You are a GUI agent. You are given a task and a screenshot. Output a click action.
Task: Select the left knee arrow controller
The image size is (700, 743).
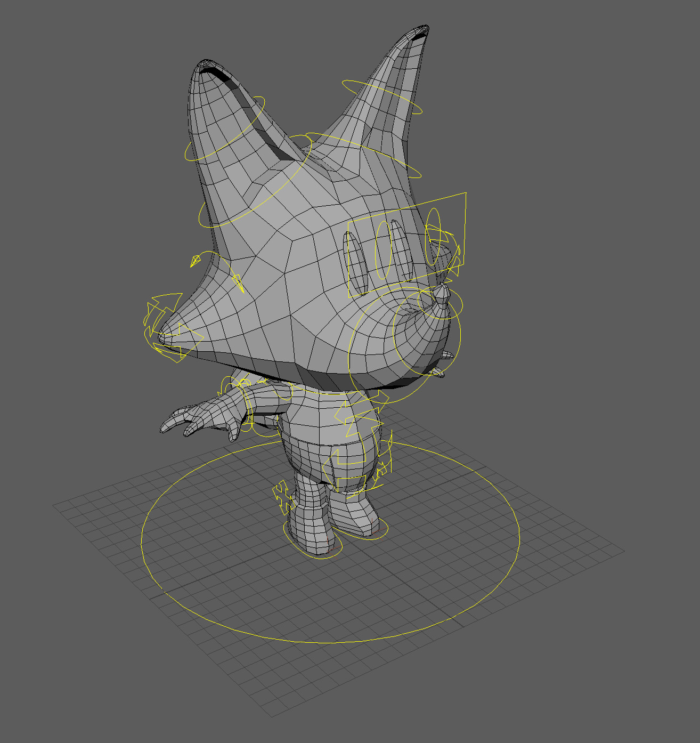(381, 469)
